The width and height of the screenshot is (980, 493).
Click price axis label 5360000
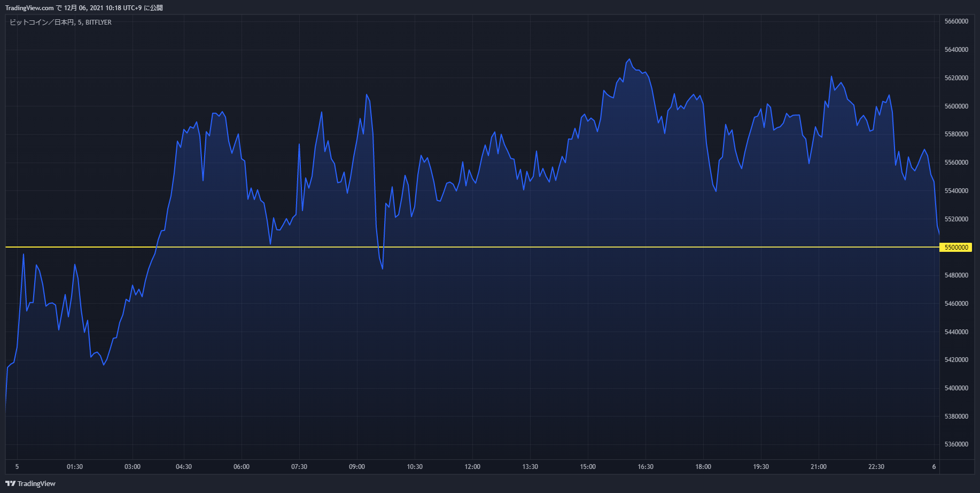(x=956, y=444)
